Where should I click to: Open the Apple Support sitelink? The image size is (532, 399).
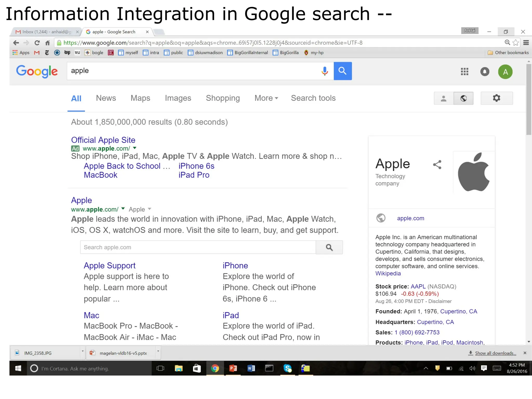[110, 265]
